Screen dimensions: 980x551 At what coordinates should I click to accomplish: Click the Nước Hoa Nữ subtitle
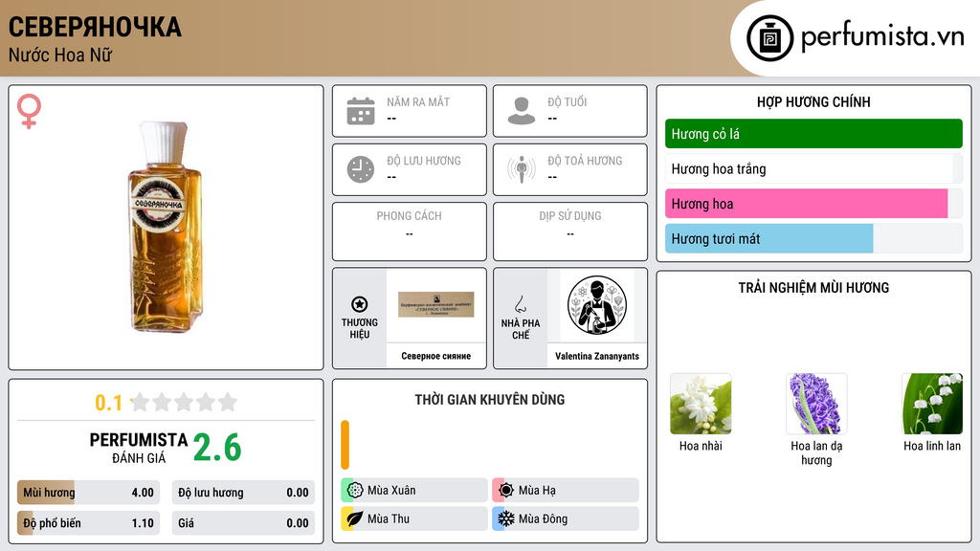60,55
